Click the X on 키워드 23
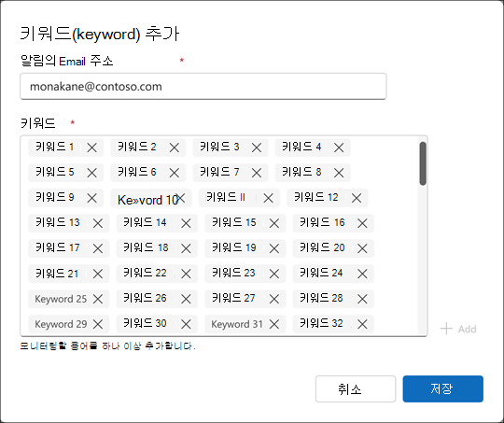Viewport: 504px width, 423px height. [x=274, y=274]
